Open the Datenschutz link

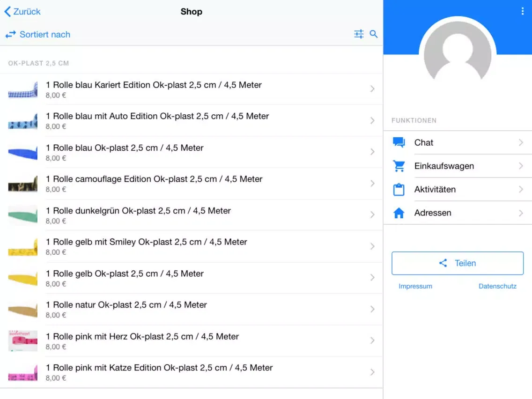pos(497,286)
